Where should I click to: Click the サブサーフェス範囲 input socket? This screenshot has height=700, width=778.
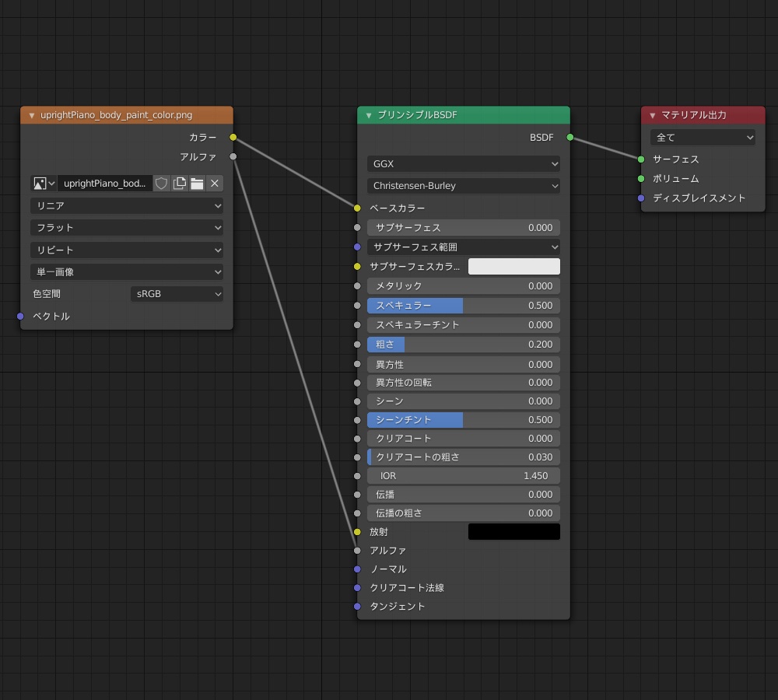pyautogui.click(x=357, y=247)
